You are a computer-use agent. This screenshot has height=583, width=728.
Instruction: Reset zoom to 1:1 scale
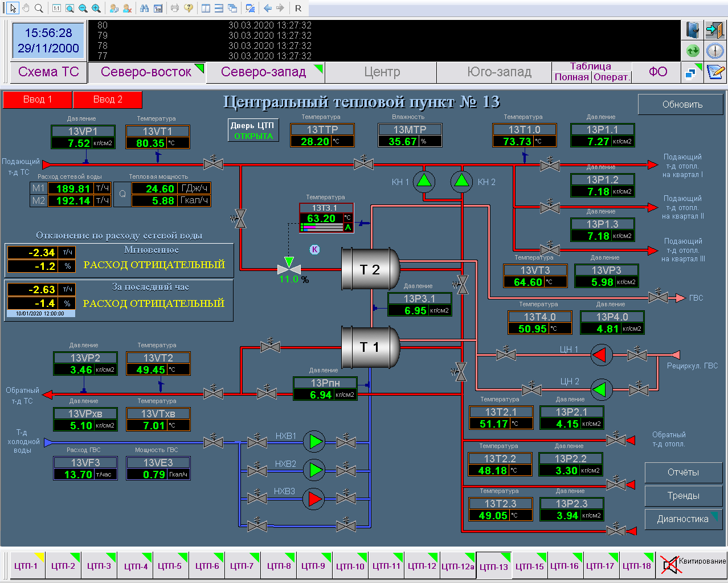point(56,8)
